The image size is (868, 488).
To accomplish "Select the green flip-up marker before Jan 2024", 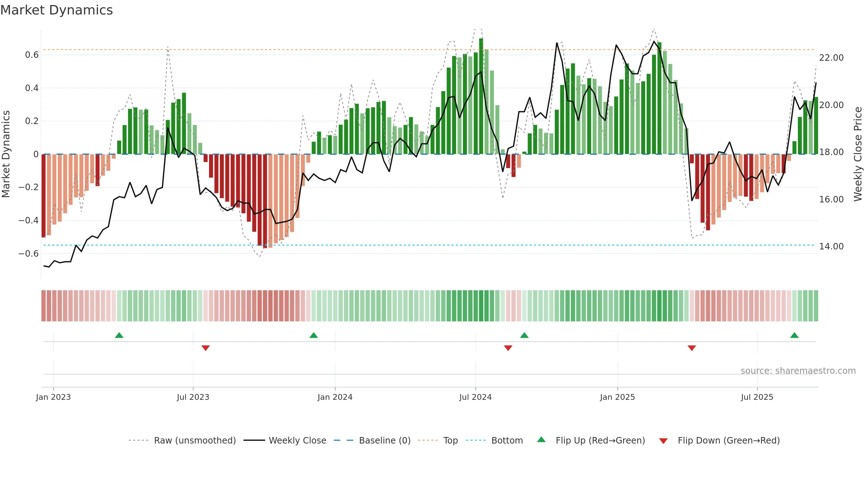I will 314,335.
